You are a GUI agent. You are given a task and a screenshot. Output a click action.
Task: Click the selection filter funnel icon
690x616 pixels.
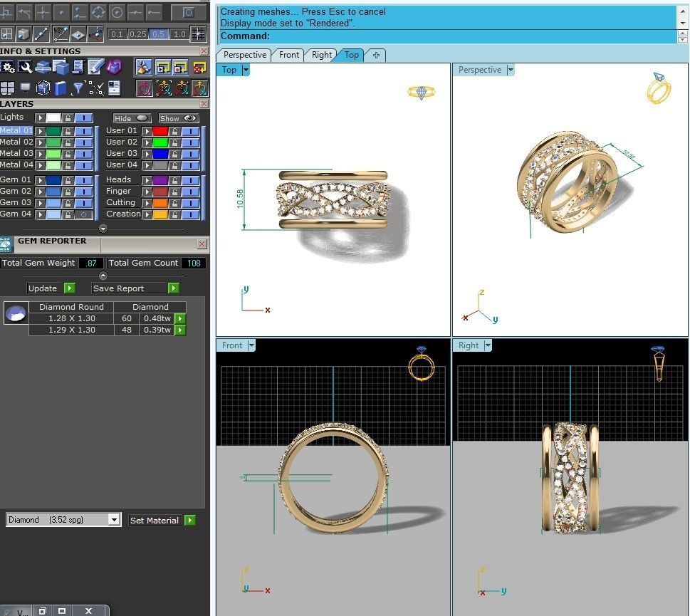click(x=78, y=88)
